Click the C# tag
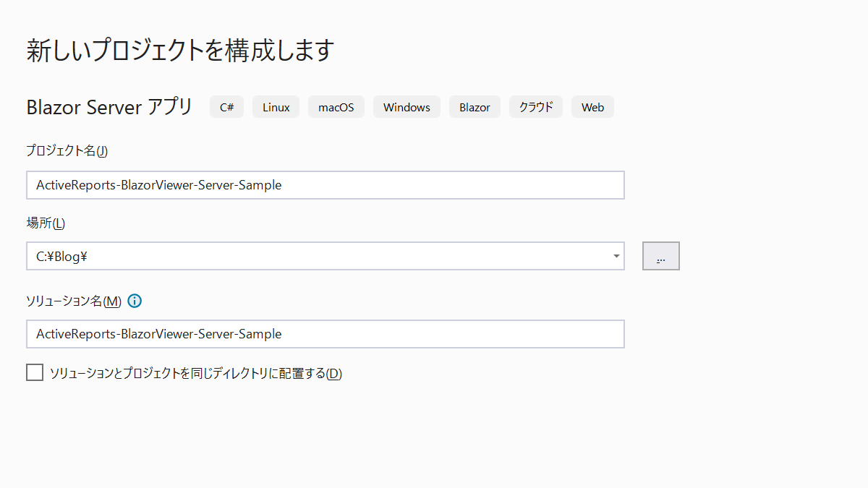 coord(227,107)
